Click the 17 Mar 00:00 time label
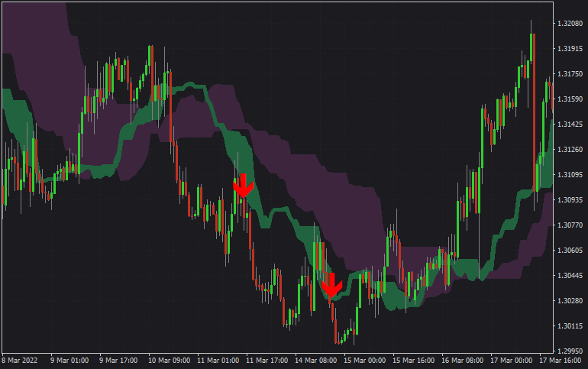 511,361
